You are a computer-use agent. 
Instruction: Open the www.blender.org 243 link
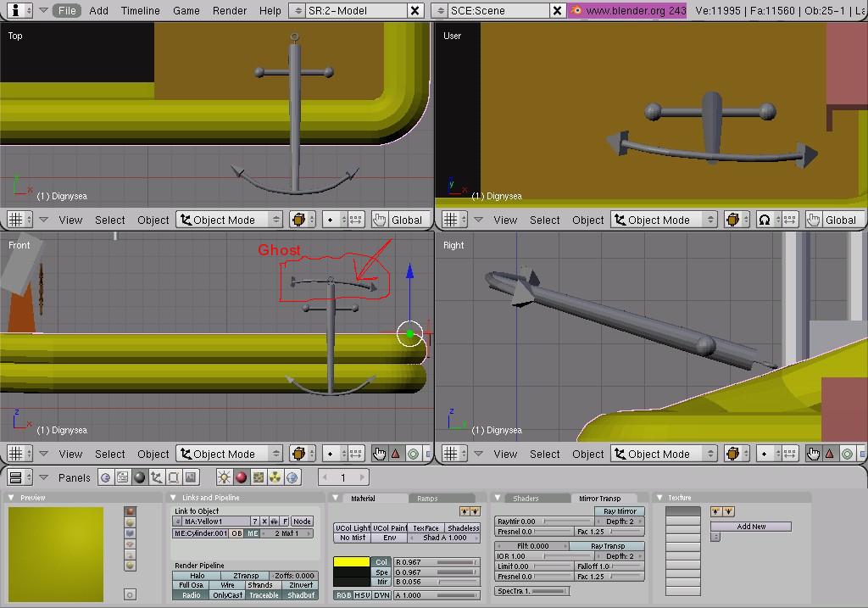click(628, 10)
